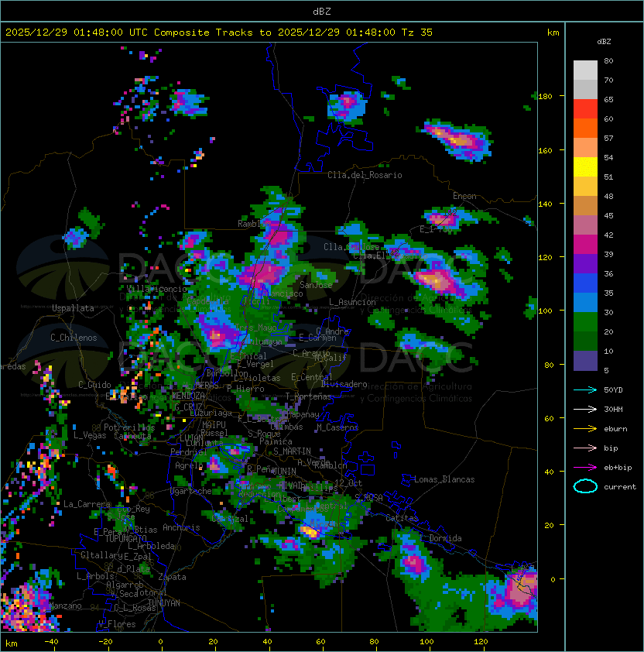Click the 'L_Asuncion' map label

[352, 302]
